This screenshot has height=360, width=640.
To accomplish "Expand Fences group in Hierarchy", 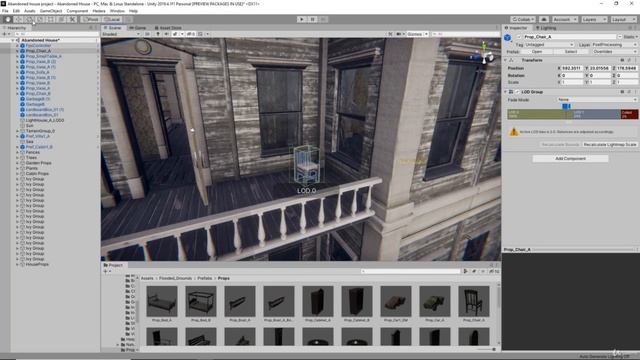I will pyautogui.click(x=18, y=152).
